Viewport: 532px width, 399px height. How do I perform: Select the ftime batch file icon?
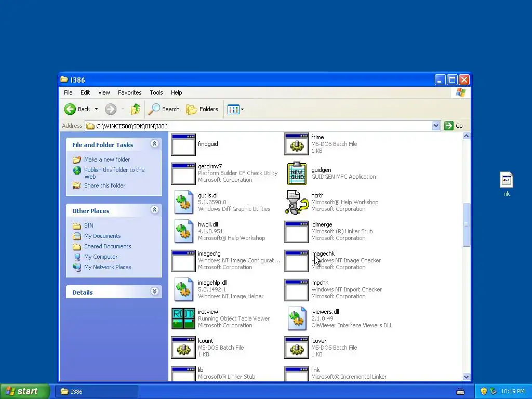tap(297, 144)
